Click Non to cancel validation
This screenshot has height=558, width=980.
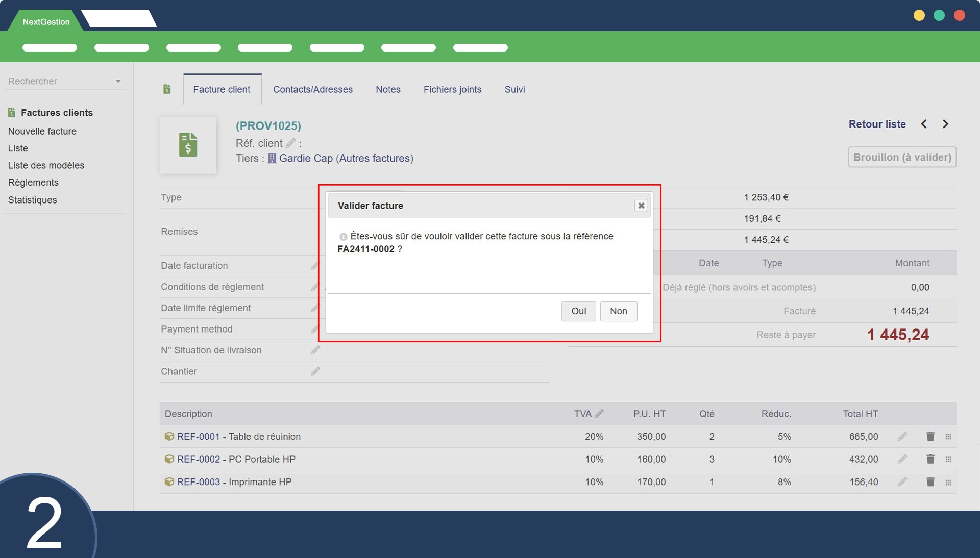(x=618, y=311)
